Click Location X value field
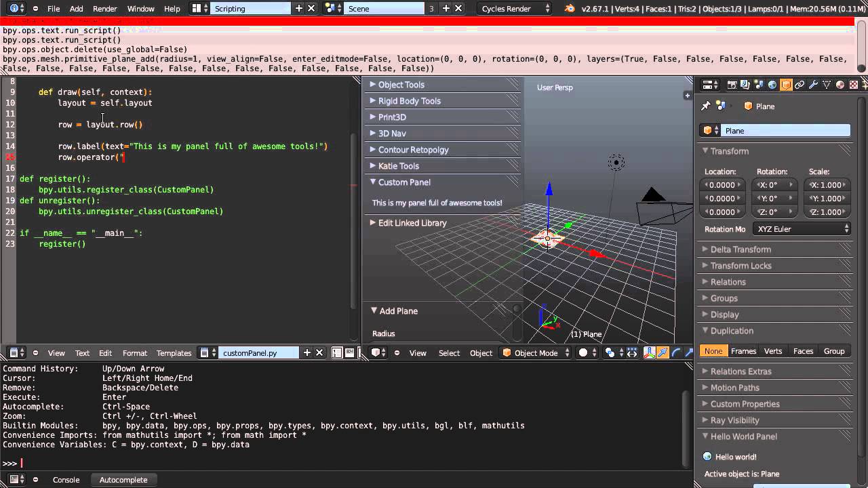This screenshot has width=868, height=488. (722, 185)
